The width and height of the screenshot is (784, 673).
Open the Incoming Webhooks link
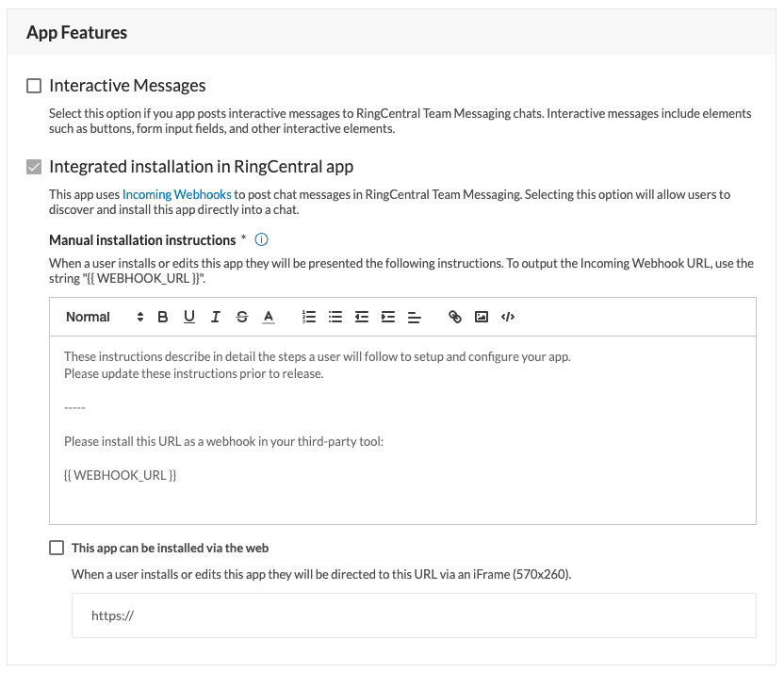(177, 194)
